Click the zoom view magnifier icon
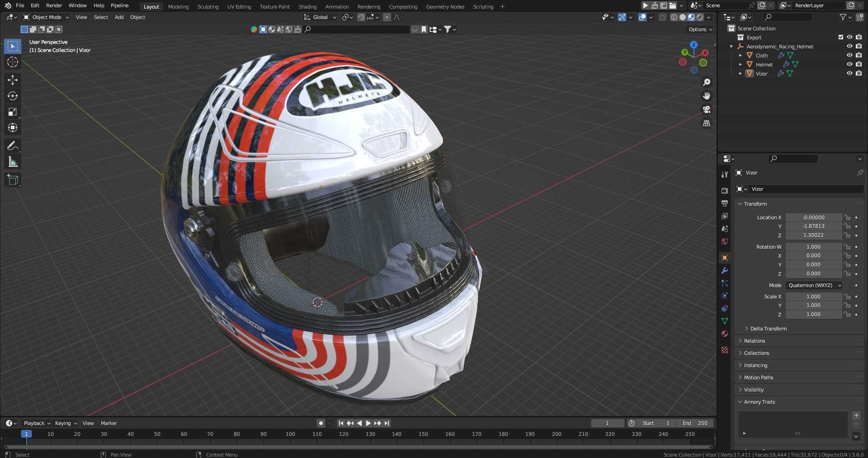Image resolution: width=868 pixels, height=458 pixels. [706, 82]
